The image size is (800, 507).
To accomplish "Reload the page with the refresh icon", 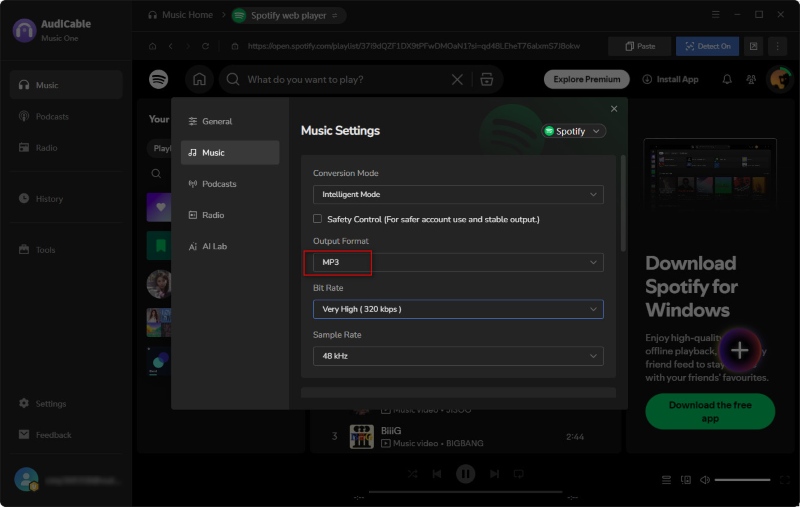I will (205, 46).
